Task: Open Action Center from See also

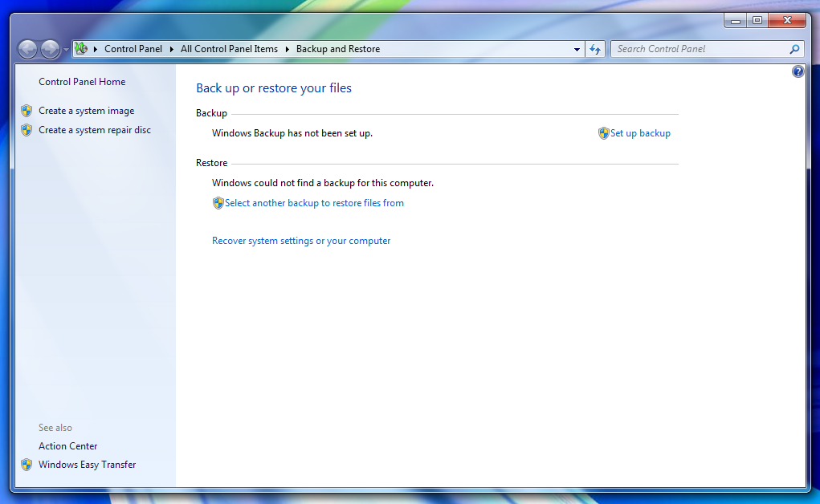Action: (68, 446)
